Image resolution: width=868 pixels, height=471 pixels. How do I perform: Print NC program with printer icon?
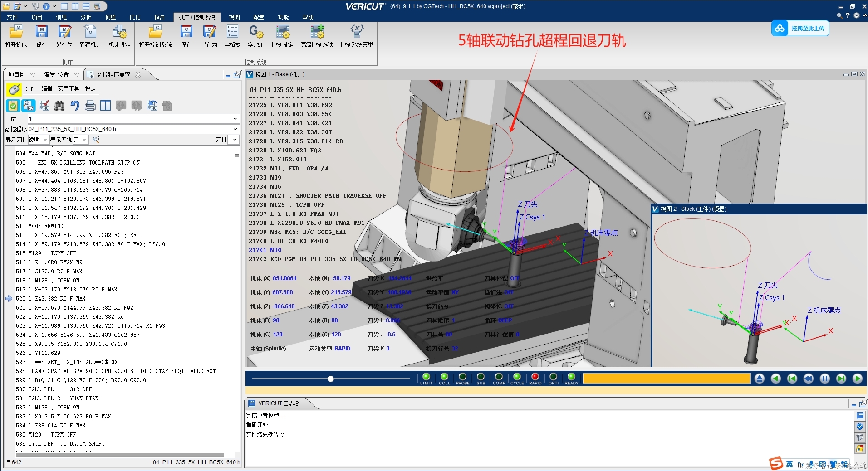tap(90, 106)
